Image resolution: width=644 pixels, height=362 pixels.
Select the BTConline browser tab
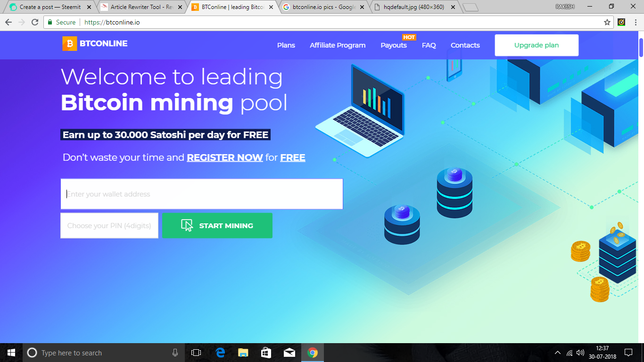pyautogui.click(x=232, y=7)
